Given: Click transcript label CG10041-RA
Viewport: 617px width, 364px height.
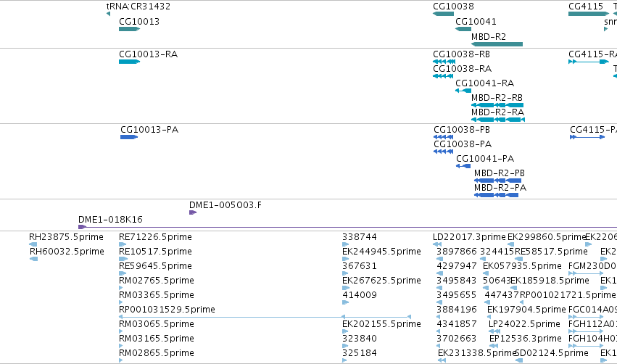Looking at the screenshot, I should [485, 83].
